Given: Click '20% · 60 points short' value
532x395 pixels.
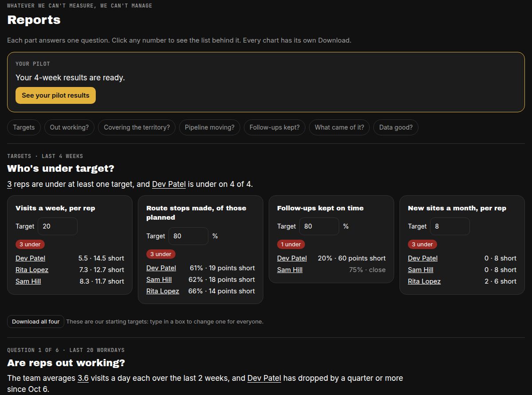Looking at the screenshot, I should [x=352, y=258].
